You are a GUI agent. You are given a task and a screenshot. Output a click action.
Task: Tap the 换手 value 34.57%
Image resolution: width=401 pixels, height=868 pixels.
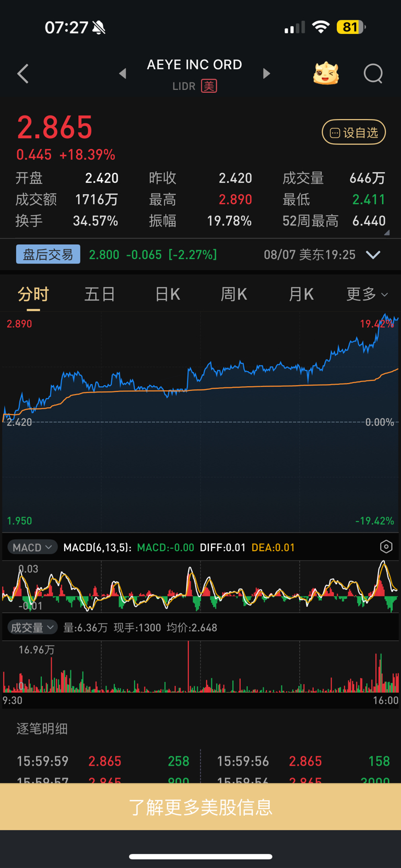[x=96, y=221]
